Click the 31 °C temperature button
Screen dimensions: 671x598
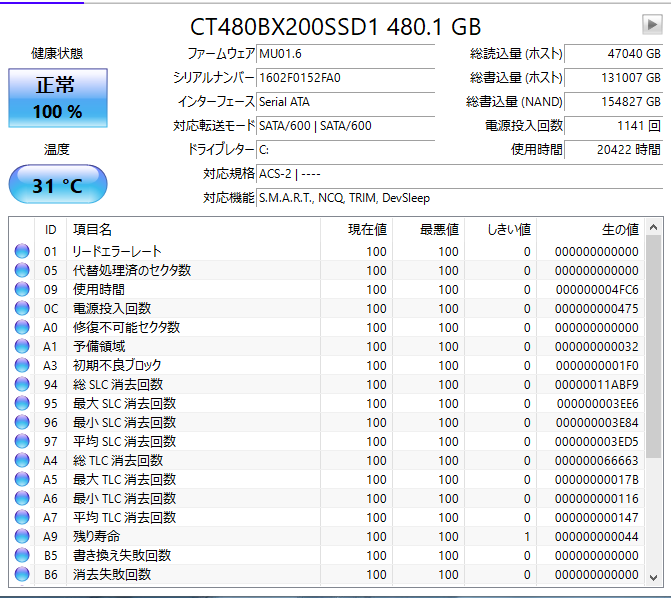point(58,184)
